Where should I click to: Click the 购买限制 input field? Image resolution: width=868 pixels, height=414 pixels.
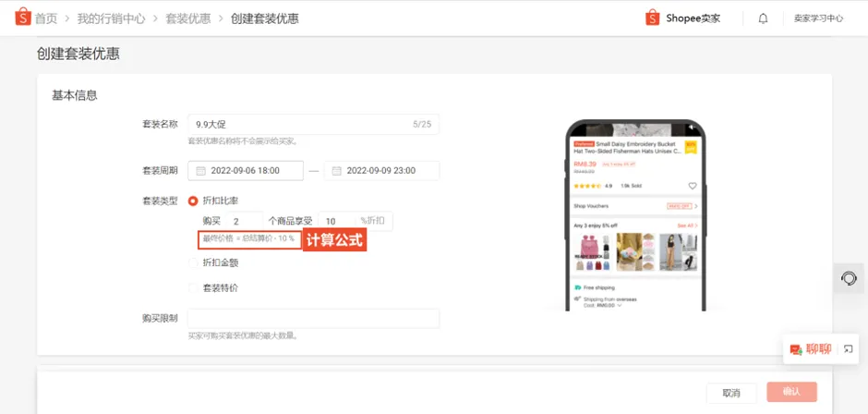(x=313, y=319)
